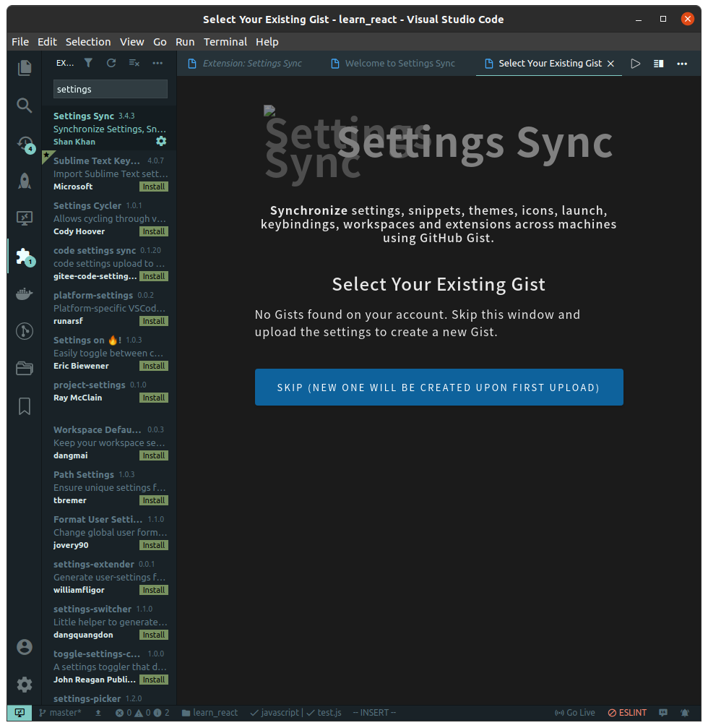Image resolution: width=708 pixels, height=728 pixels.
Task: Switch to Welcome to Settings Sync tab
Action: [394, 64]
